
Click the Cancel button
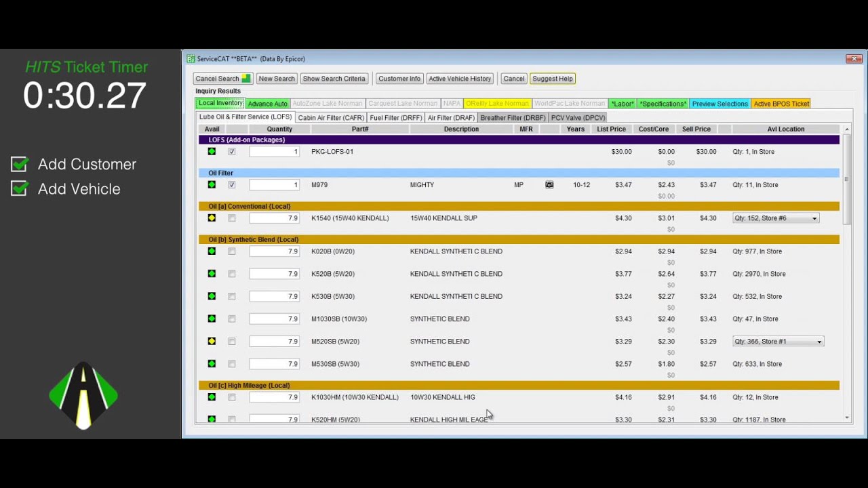(514, 79)
